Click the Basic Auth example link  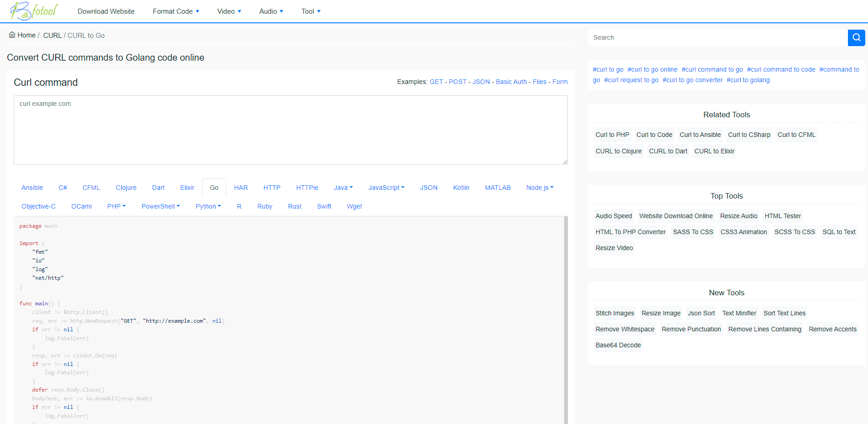[511, 82]
